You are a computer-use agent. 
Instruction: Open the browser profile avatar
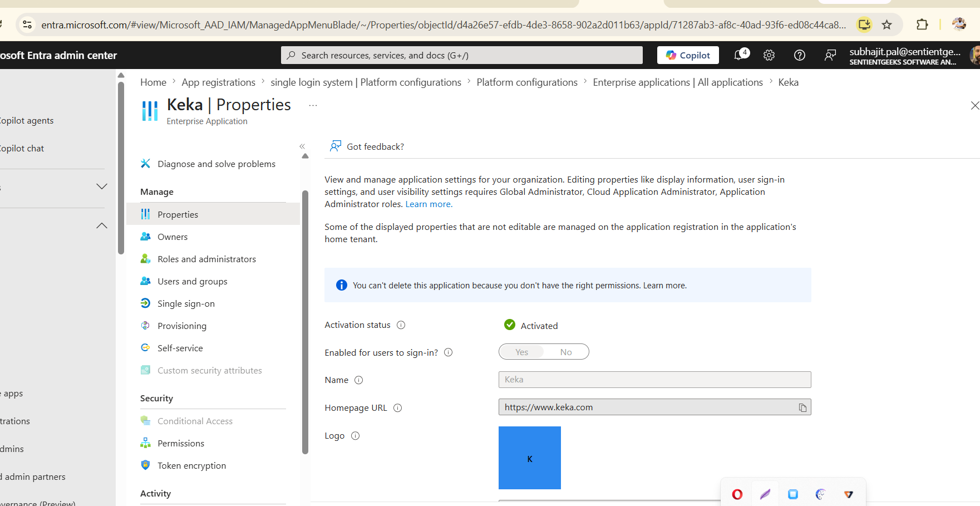[x=959, y=24]
